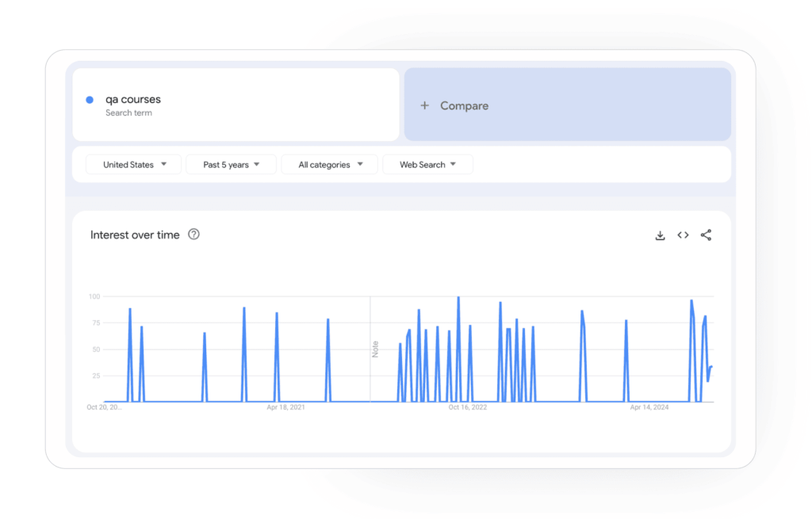Image resolution: width=812 pixels, height=519 pixels.
Task: Click the blue dot beside qa courses
Action: tap(90, 100)
